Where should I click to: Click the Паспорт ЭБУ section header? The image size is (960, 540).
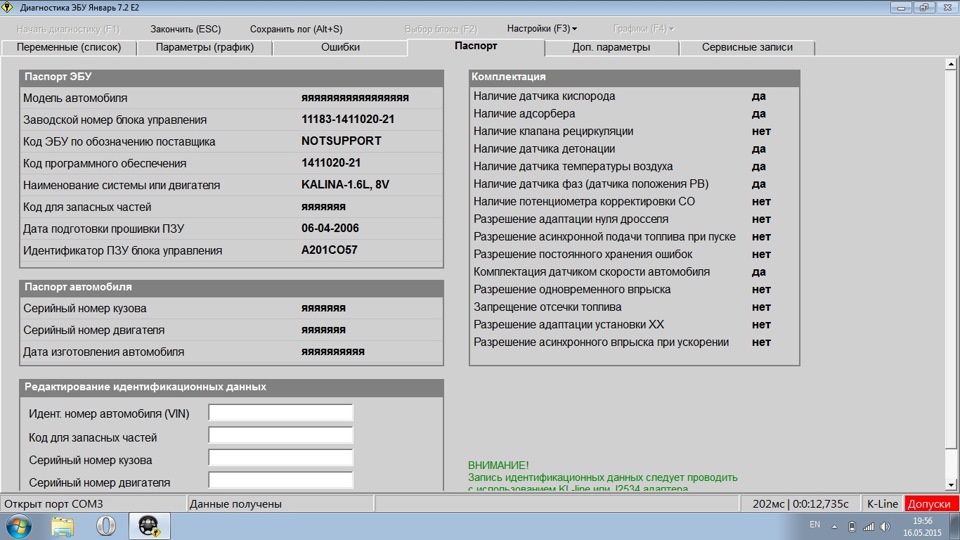pyautogui.click(x=231, y=77)
